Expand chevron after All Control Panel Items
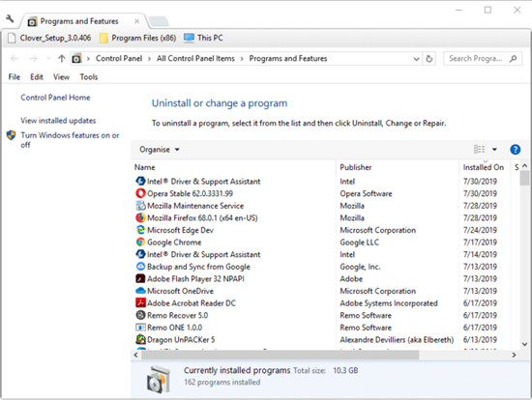The width and height of the screenshot is (532, 400). pyautogui.click(x=242, y=59)
